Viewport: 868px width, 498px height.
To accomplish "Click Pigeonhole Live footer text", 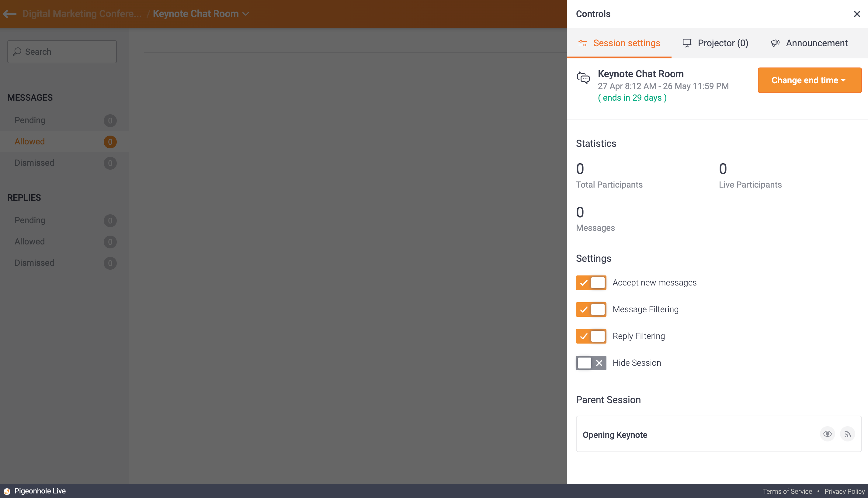I will [40, 491].
